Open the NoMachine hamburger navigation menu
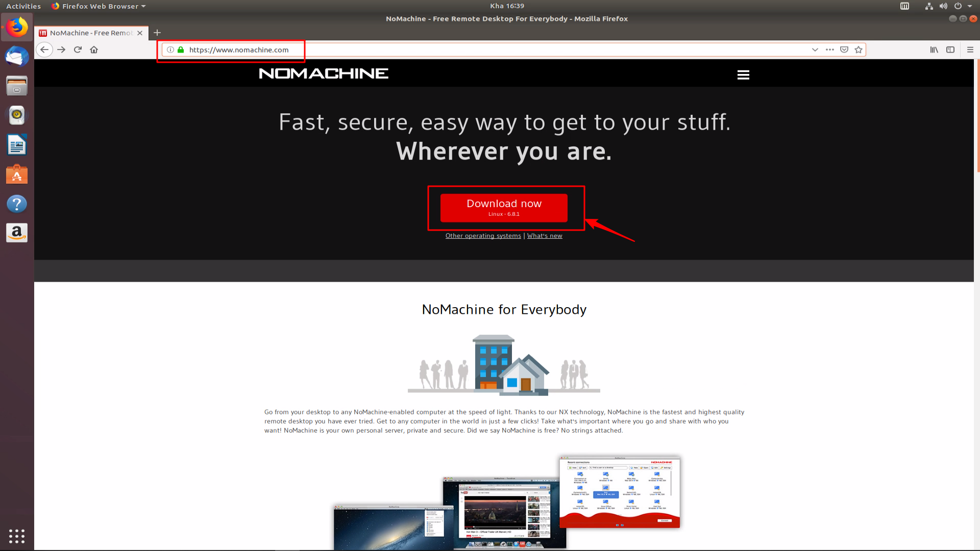This screenshot has height=551, width=980. 743,74
